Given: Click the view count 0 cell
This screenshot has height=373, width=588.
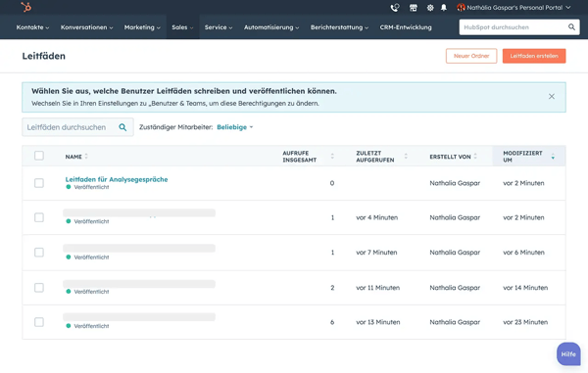Looking at the screenshot, I should 332,183.
